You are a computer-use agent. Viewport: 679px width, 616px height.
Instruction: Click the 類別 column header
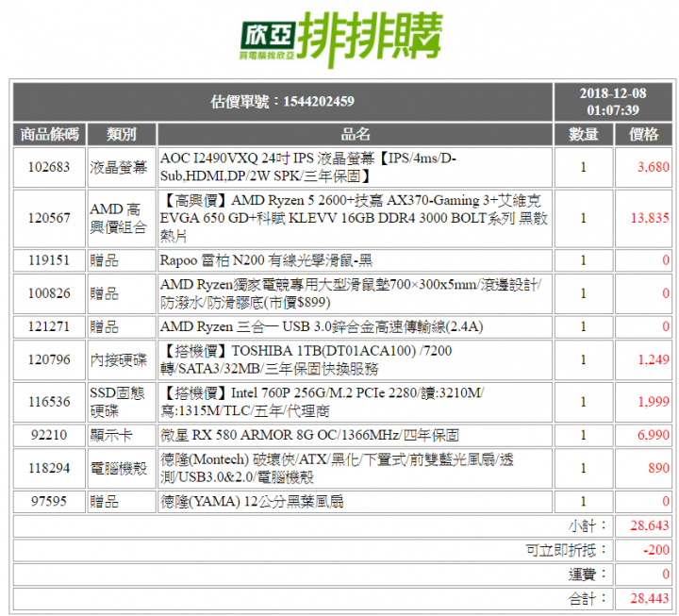pyautogui.click(x=122, y=134)
